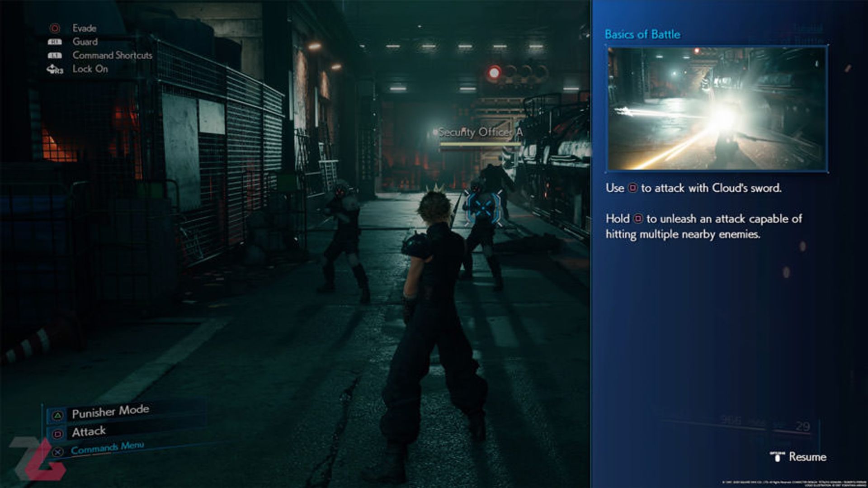Viewport: 868px width, 488px height.
Task: Click the Evade control hint label
Action: 84,28
